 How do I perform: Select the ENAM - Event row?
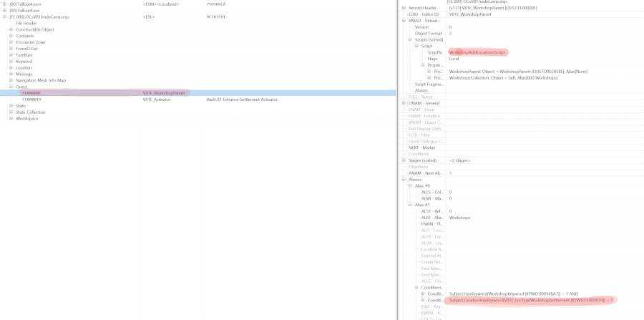click(x=421, y=110)
